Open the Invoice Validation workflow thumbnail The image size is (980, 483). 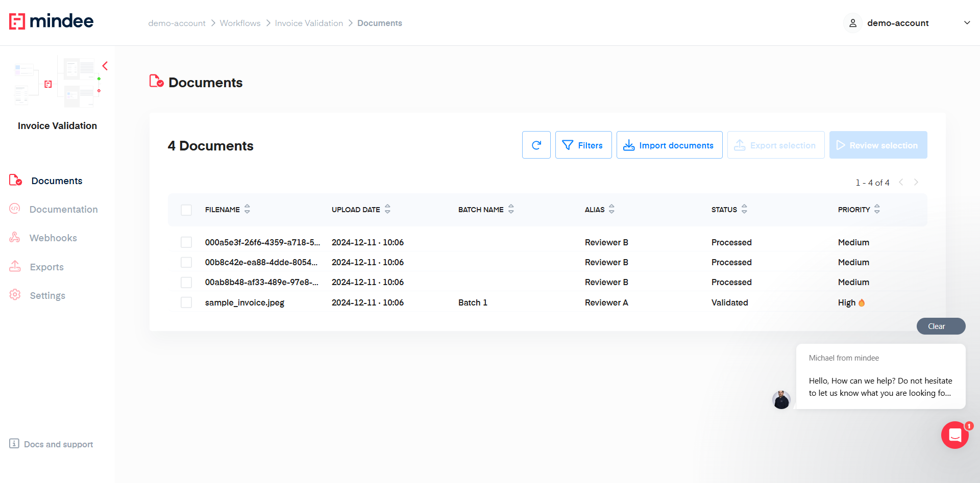[57, 82]
